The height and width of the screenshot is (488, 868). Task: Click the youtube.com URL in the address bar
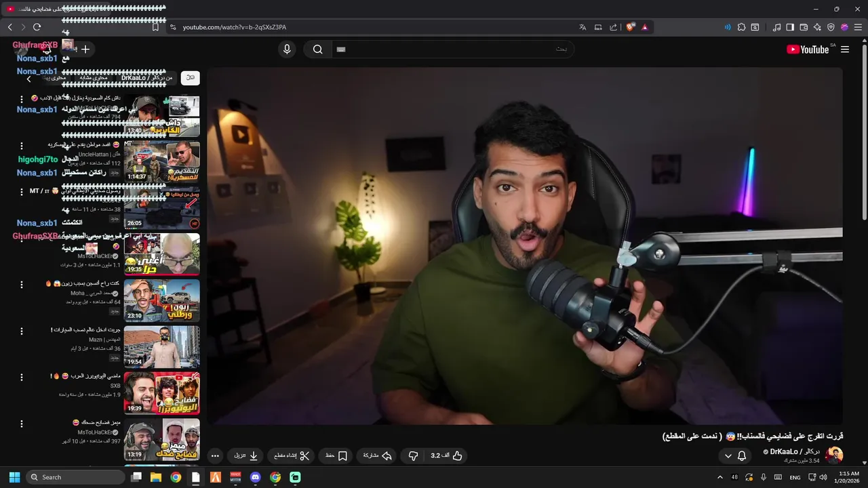pos(235,27)
